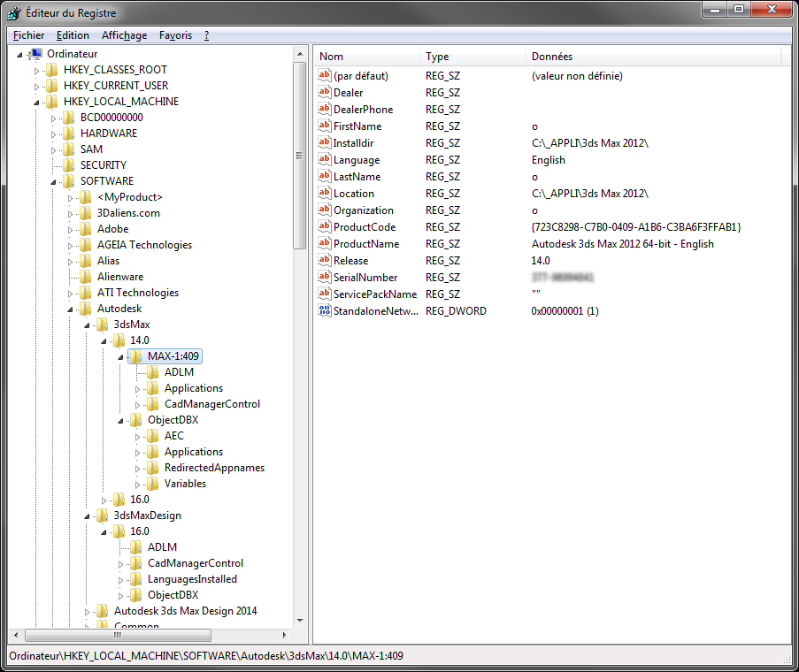This screenshot has height=672, width=799.
Task: Click the string icon beside ProductCode
Action: coord(325,226)
